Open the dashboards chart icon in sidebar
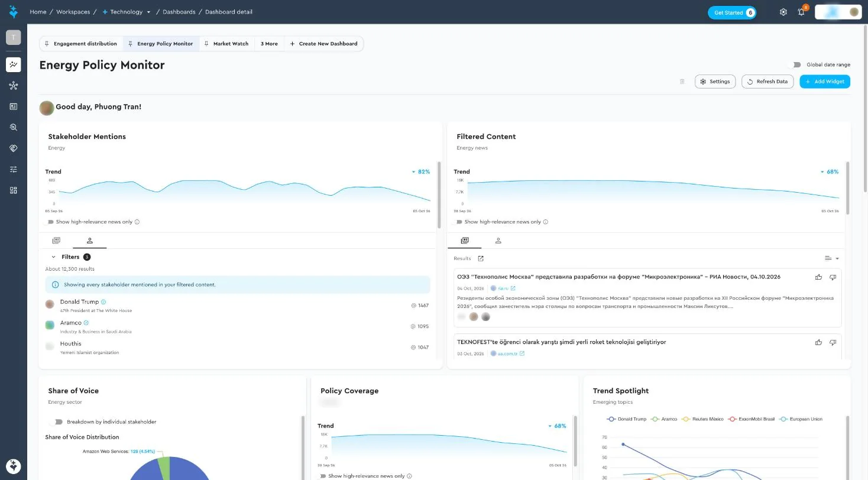Screen dimensions: 868x480 [14, 64]
